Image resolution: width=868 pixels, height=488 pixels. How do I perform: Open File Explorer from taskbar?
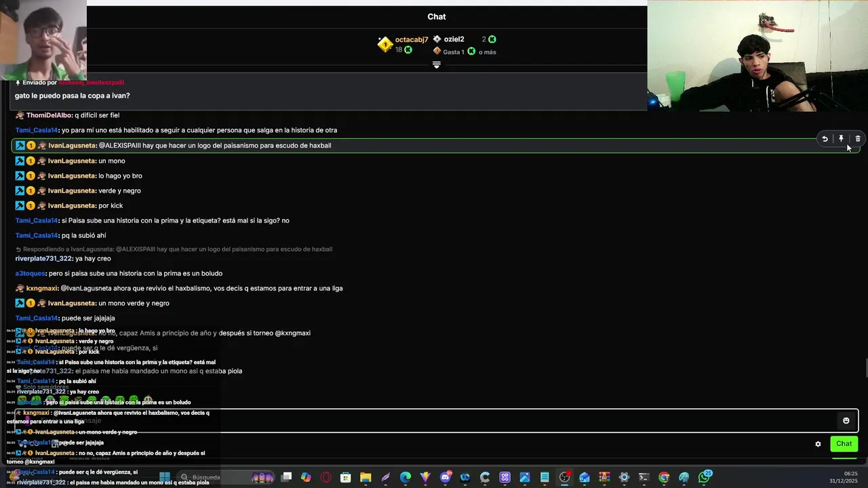(365, 477)
